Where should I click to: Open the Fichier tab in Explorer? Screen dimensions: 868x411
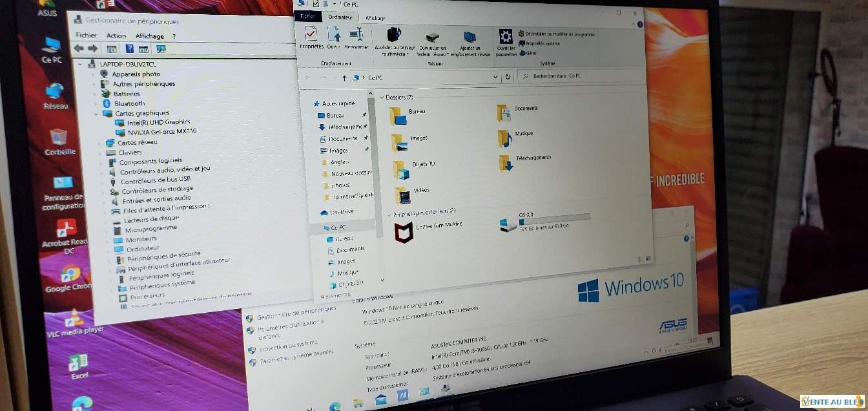[308, 17]
